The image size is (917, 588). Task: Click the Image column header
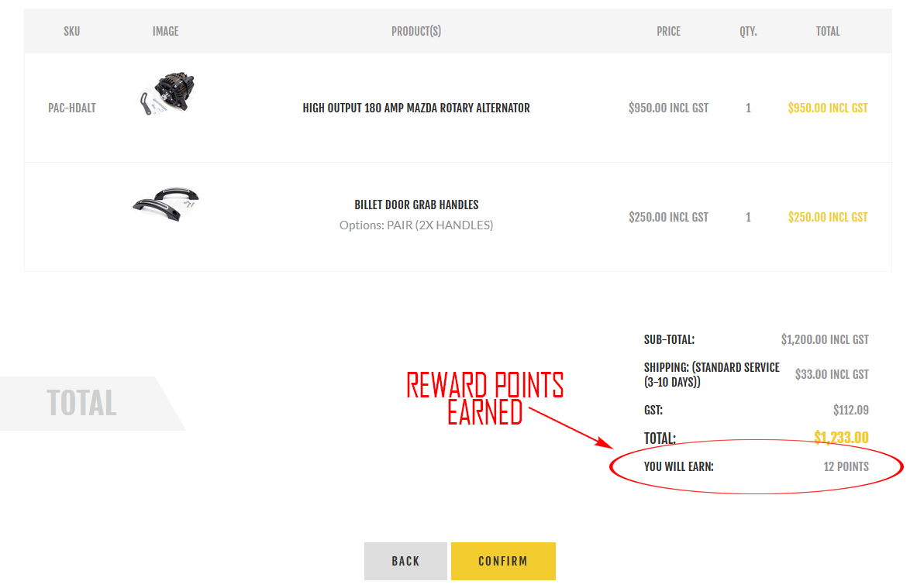(x=165, y=32)
